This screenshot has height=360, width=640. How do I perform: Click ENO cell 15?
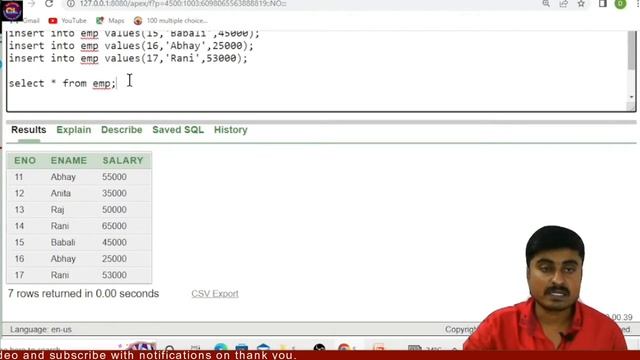[x=19, y=242]
